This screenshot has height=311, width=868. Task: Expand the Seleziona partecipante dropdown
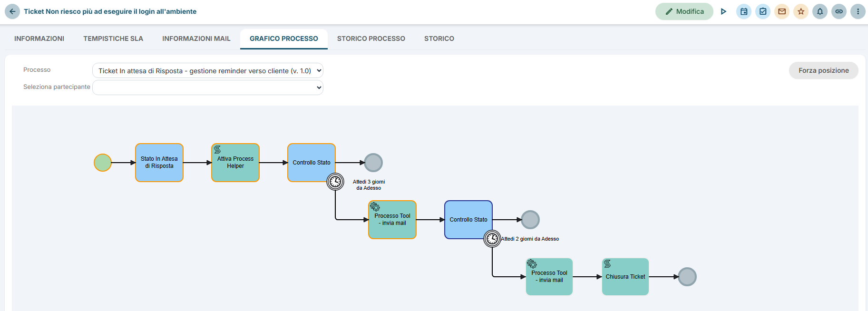208,87
